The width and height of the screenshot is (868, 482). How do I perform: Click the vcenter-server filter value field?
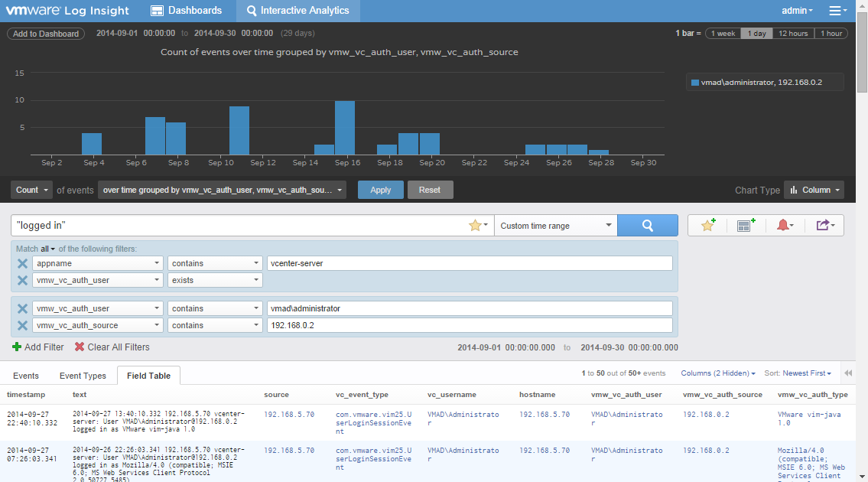tap(470, 263)
